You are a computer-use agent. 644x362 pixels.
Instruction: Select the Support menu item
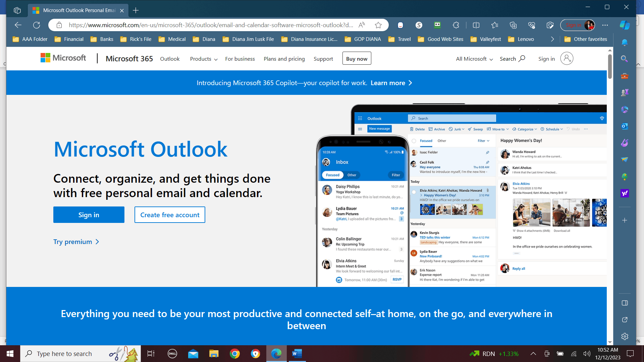click(323, 59)
